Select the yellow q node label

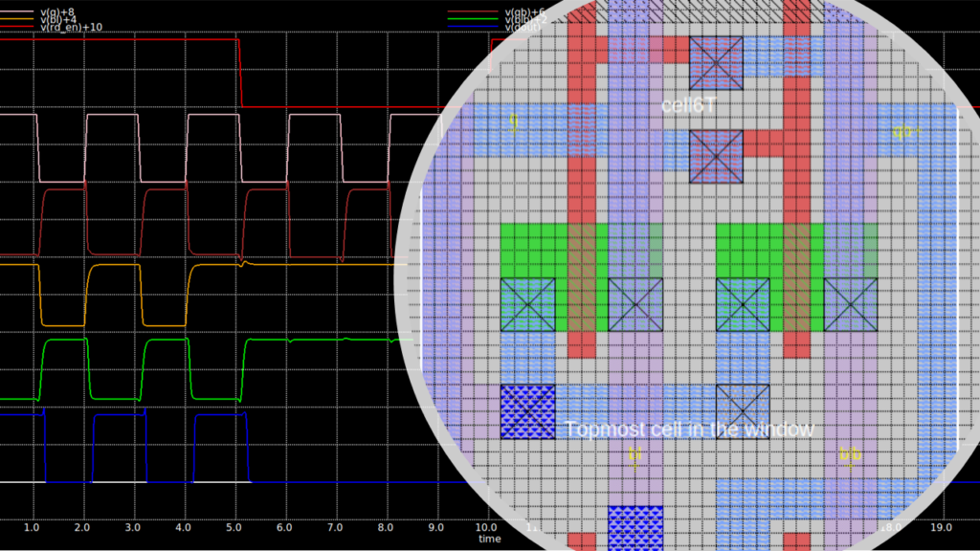pos(514,121)
